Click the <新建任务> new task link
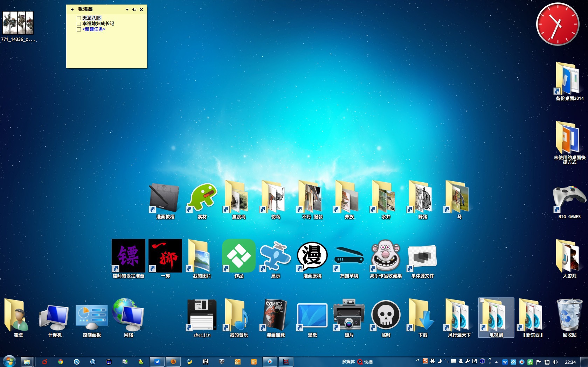The image size is (588, 367). [94, 29]
